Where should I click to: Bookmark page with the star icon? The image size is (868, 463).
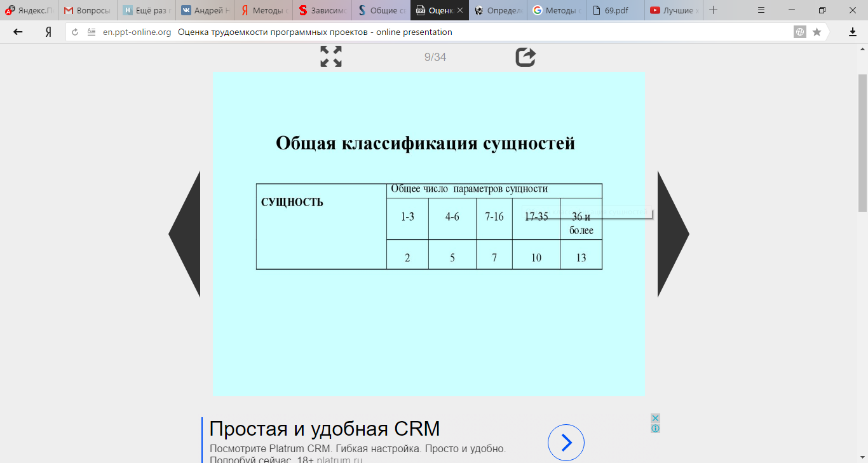pos(817,32)
